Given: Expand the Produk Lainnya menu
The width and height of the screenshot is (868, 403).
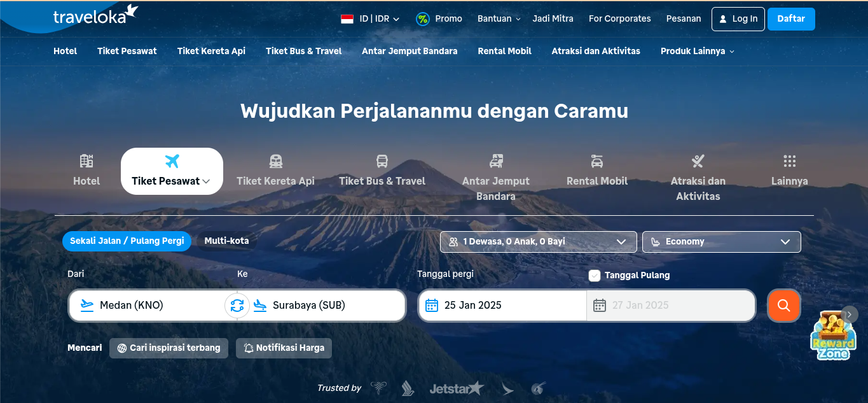Looking at the screenshot, I should point(697,51).
